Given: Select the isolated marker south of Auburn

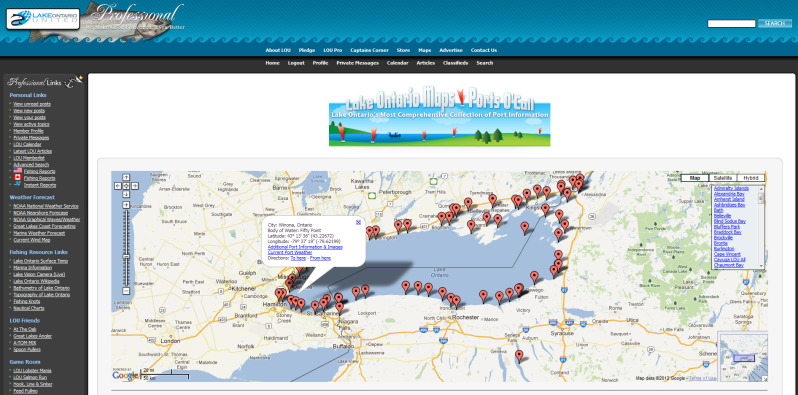Looking at the screenshot, I should tap(519, 356).
